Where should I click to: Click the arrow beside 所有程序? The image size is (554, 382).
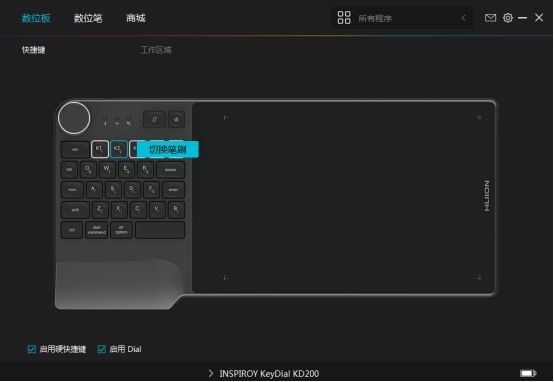click(x=464, y=18)
